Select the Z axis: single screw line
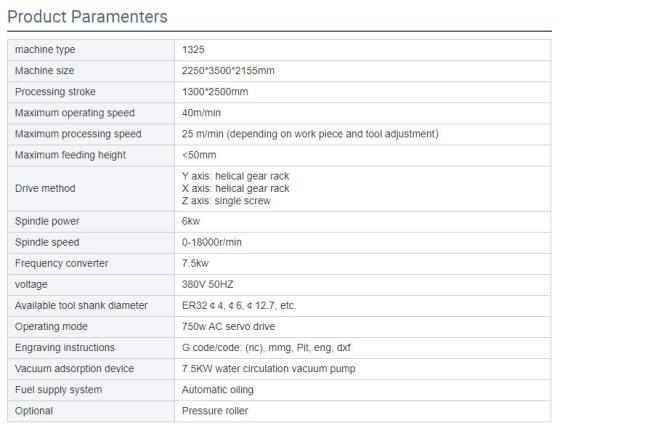The width and height of the screenshot is (650, 431). [x=226, y=201]
